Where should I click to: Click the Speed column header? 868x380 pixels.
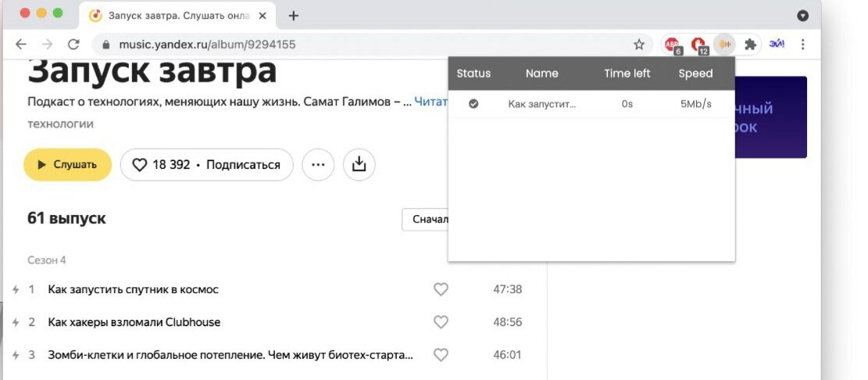696,73
